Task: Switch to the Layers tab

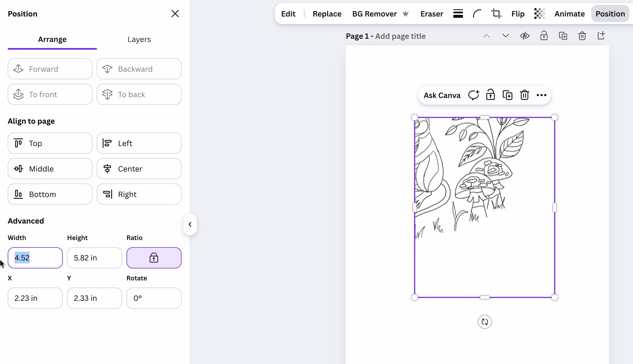Action: (x=139, y=39)
